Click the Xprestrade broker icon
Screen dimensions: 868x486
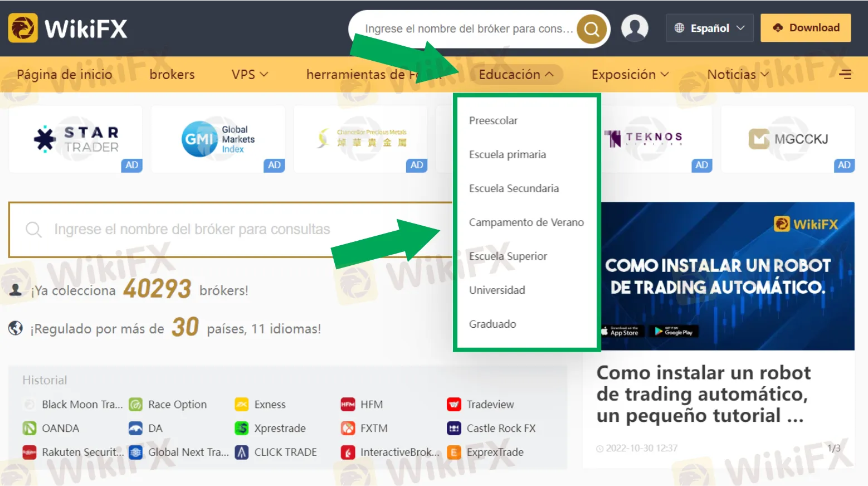(242, 428)
